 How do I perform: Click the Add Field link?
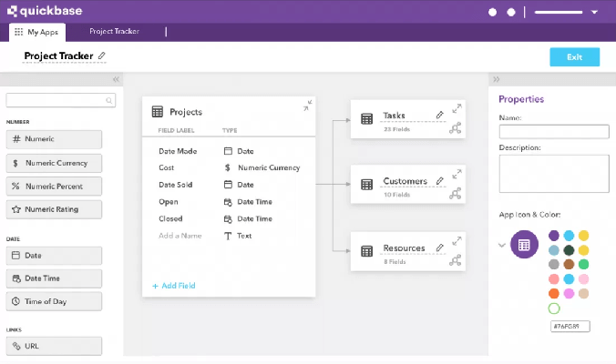[x=174, y=286]
